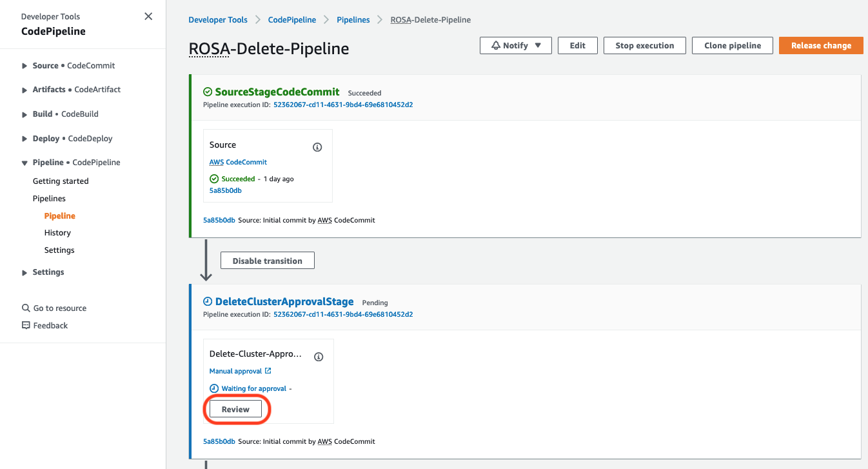
Task: Open pipeline History in sidebar
Action: point(57,233)
